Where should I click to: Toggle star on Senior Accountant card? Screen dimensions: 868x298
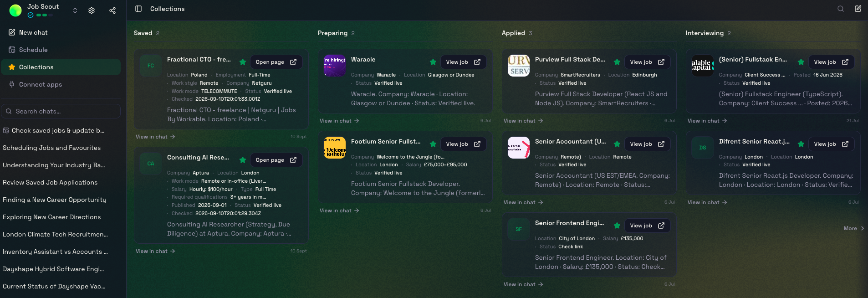(617, 144)
